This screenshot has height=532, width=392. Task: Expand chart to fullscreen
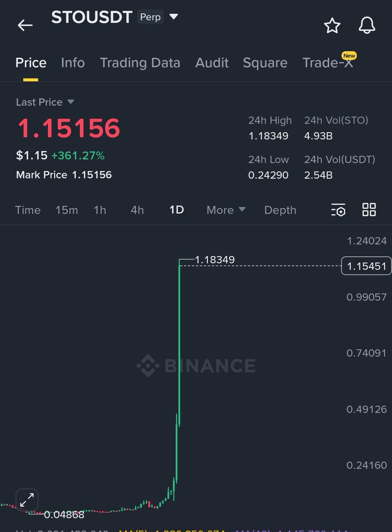click(27, 501)
